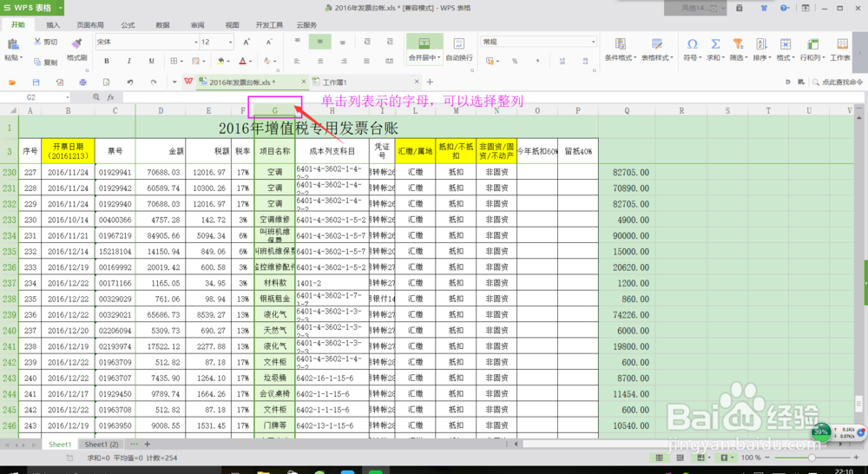868x474 pixels.
Task: Open 表格样式 table styles
Action: tap(657, 49)
